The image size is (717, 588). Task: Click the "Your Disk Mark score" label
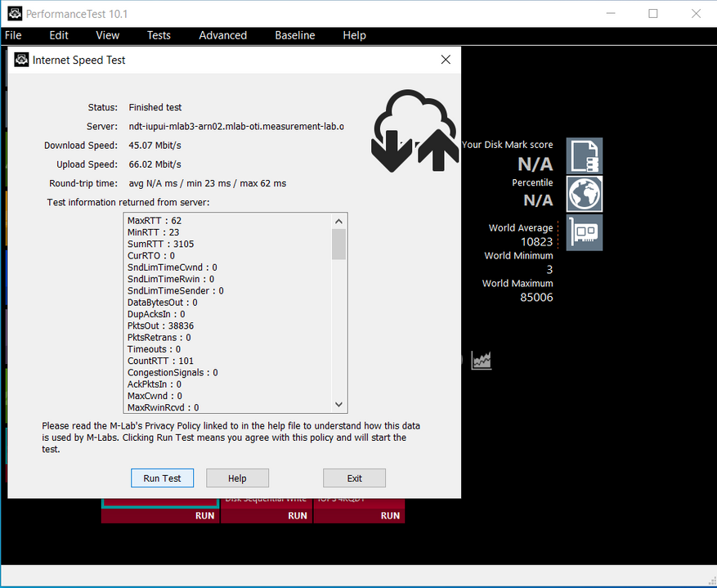click(x=508, y=145)
